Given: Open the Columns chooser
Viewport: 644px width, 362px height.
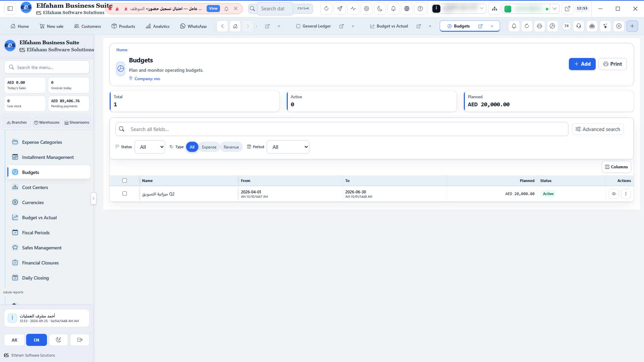Looking at the screenshot, I should [x=616, y=167].
